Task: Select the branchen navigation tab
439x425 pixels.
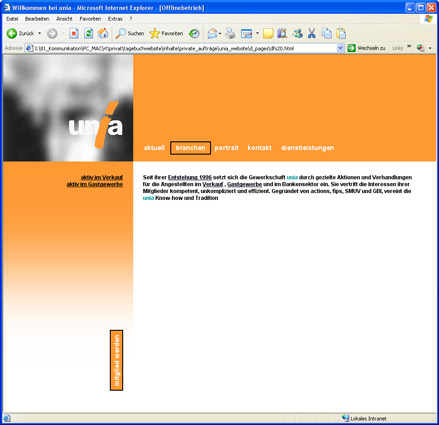Action: click(190, 148)
